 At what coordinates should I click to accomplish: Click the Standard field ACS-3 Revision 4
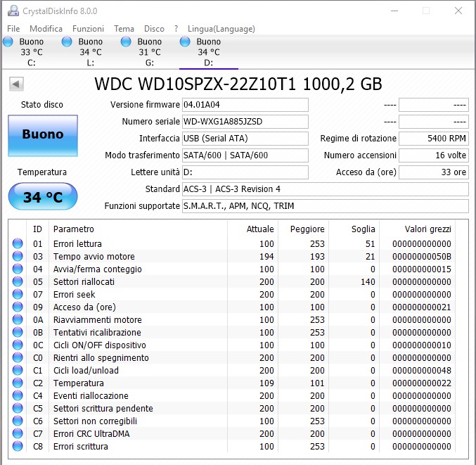pos(325,189)
